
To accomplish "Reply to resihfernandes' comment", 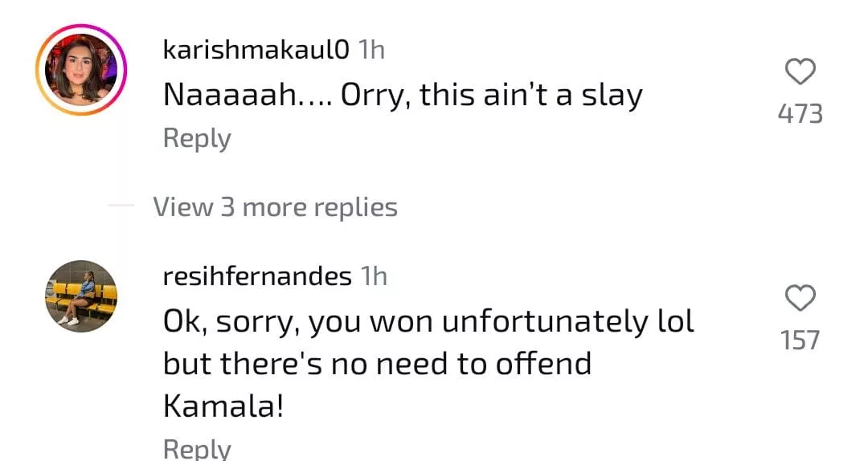I will pos(197,447).
